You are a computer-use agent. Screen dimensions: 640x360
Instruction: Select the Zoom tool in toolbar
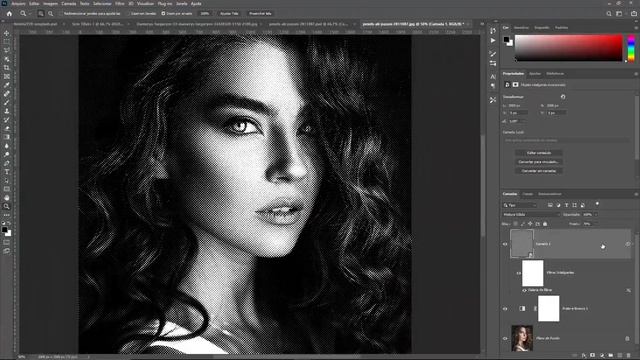click(x=7, y=207)
